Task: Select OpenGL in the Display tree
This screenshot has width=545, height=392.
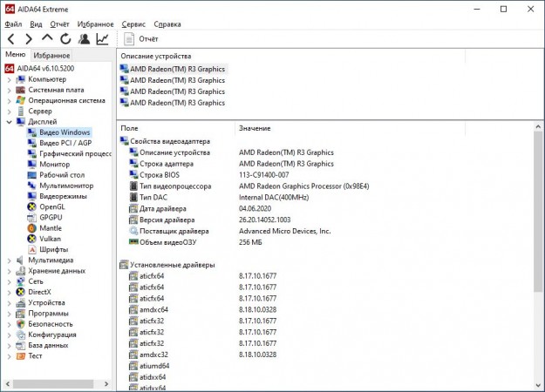Action: (x=52, y=206)
